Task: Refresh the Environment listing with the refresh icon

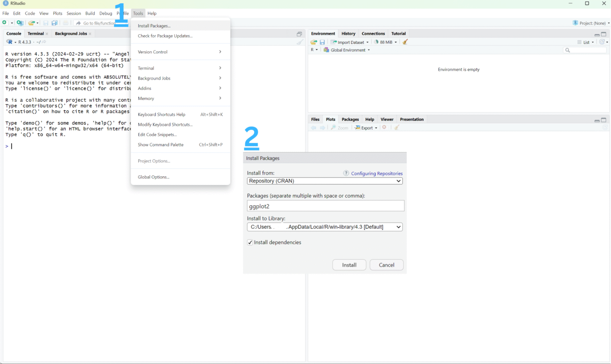Action: [602, 42]
